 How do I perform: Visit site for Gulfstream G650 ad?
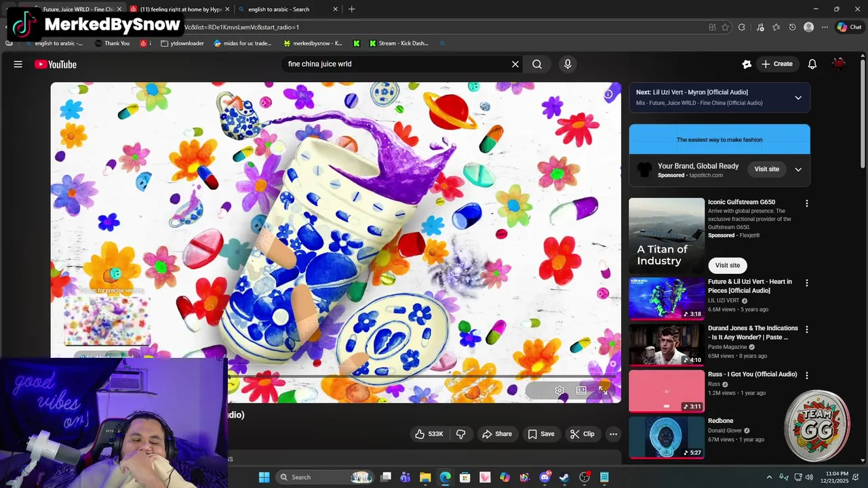pyautogui.click(x=727, y=265)
